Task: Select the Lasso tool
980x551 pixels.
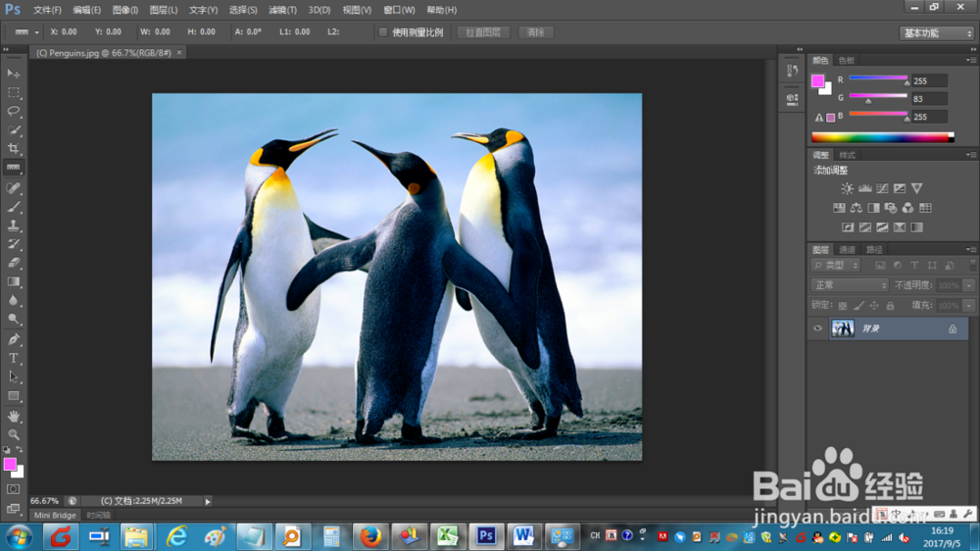Action: 14,111
